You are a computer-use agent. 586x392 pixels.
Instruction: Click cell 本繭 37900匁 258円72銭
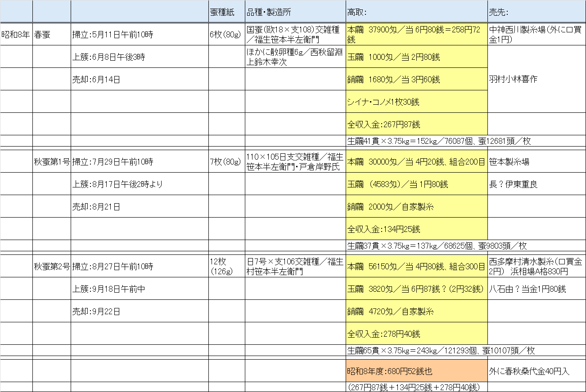coord(417,34)
